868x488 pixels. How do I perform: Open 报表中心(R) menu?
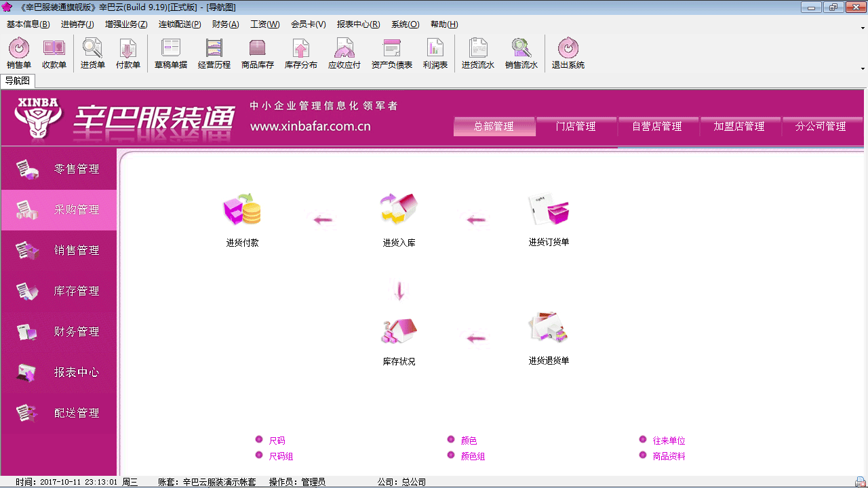[x=358, y=24]
